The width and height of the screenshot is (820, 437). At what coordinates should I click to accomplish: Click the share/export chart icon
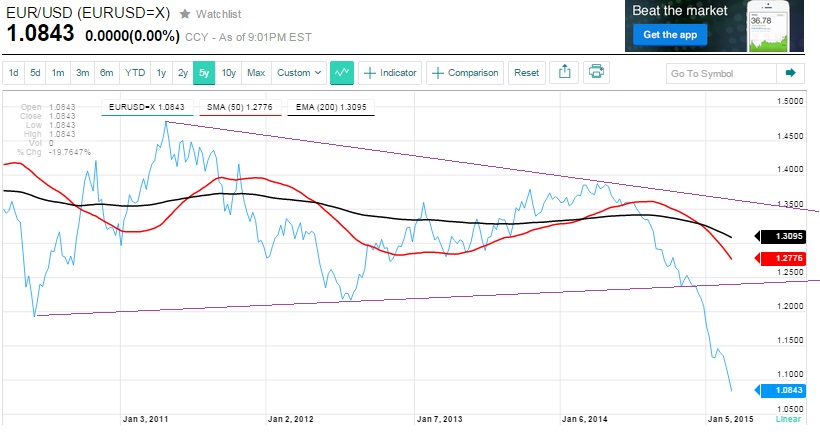564,73
